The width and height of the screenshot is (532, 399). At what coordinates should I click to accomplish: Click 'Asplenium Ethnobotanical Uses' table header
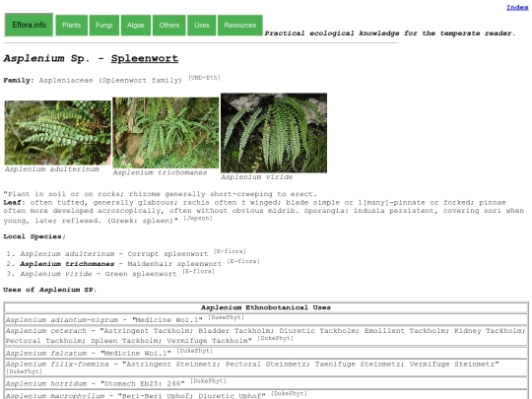[266, 307]
